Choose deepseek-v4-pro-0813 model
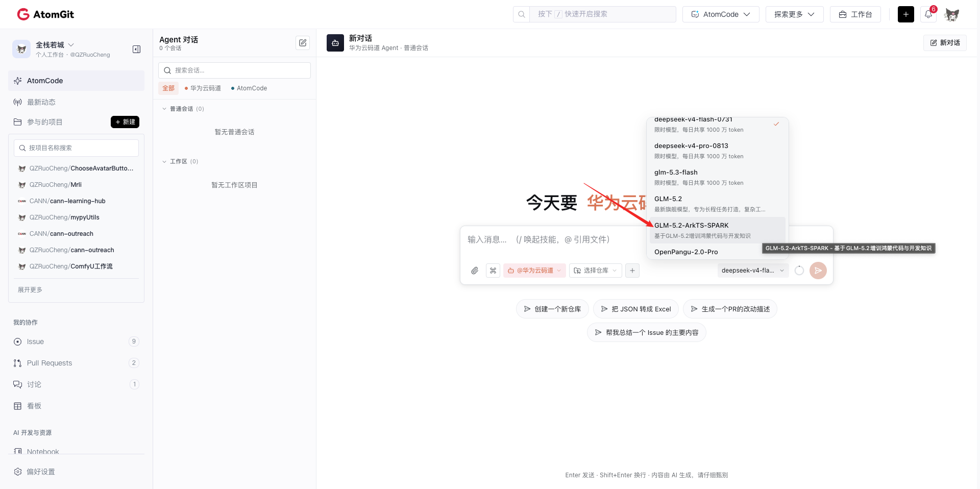Screen dimensions: 980x489 (x=717, y=151)
